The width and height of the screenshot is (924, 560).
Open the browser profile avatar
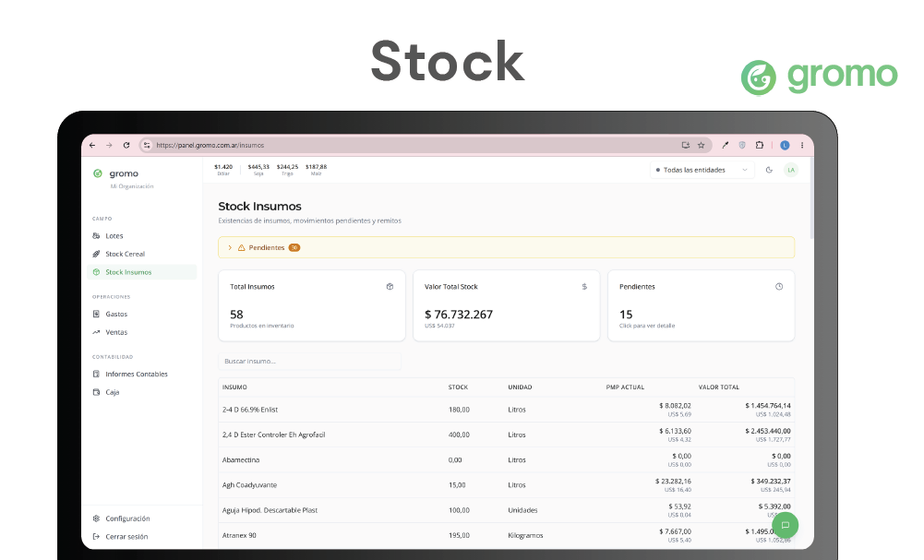[x=785, y=145]
